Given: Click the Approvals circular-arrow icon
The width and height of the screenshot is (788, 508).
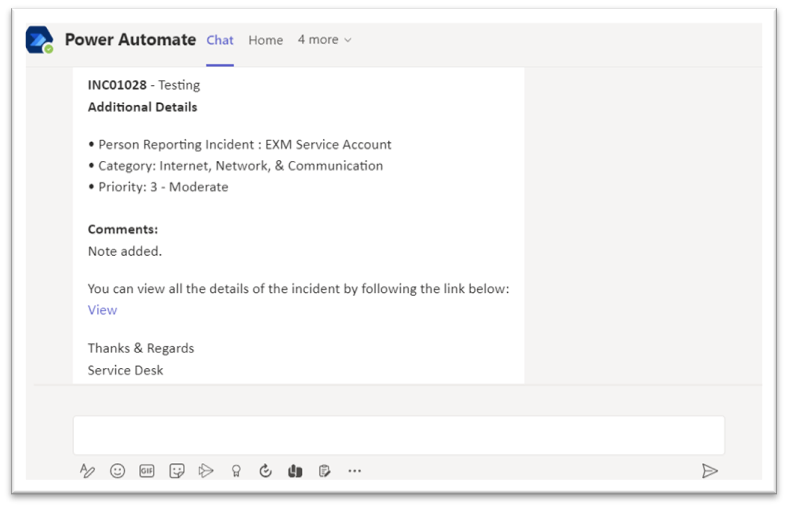Looking at the screenshot, I should point(265,471).
